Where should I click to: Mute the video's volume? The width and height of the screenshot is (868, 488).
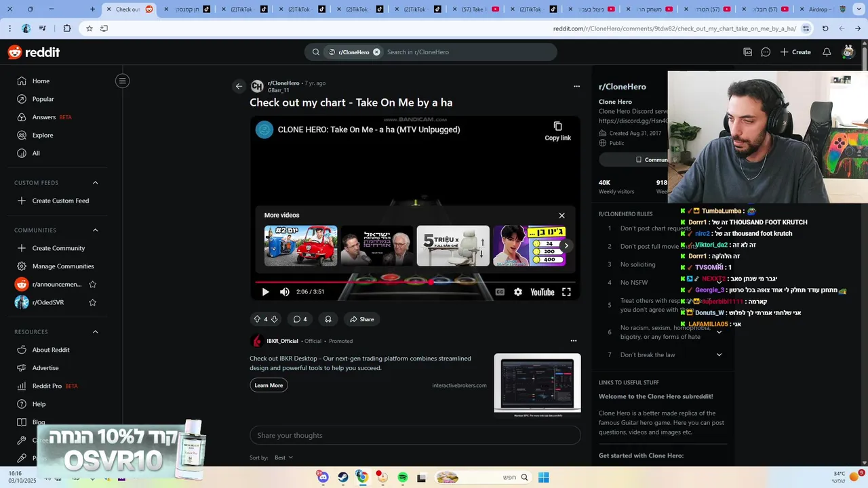point(285,292)
